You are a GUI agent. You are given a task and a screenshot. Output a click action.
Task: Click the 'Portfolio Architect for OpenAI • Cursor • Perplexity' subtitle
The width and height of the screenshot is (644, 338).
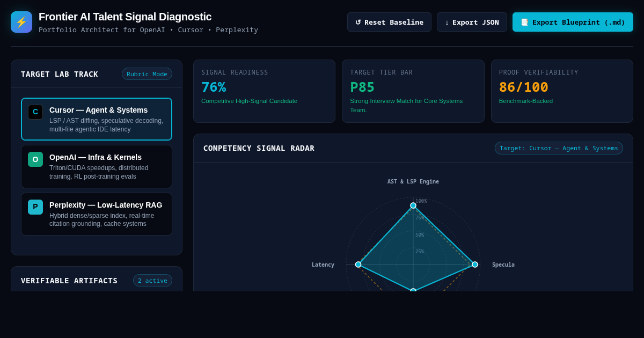tap(148, 30)
